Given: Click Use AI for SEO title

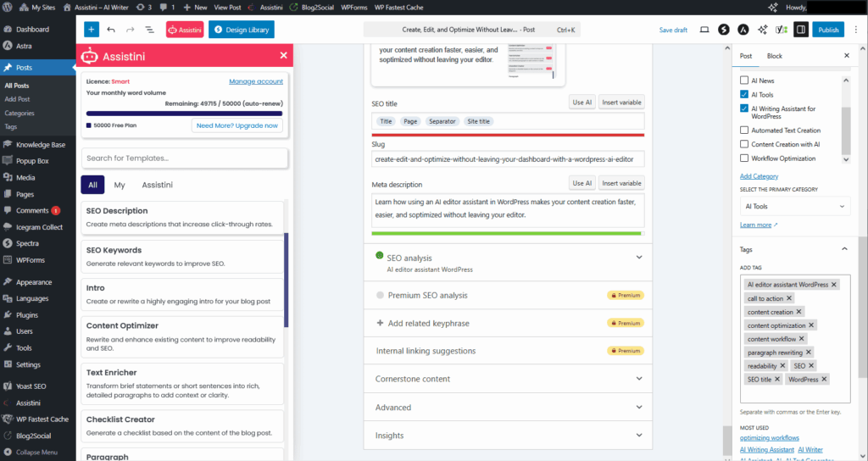Looking at the screenshot, I should [x=581, y=103].
